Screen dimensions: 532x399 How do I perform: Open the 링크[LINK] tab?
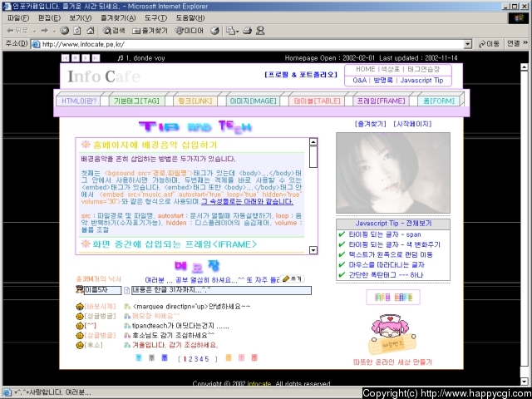(195, 101)
